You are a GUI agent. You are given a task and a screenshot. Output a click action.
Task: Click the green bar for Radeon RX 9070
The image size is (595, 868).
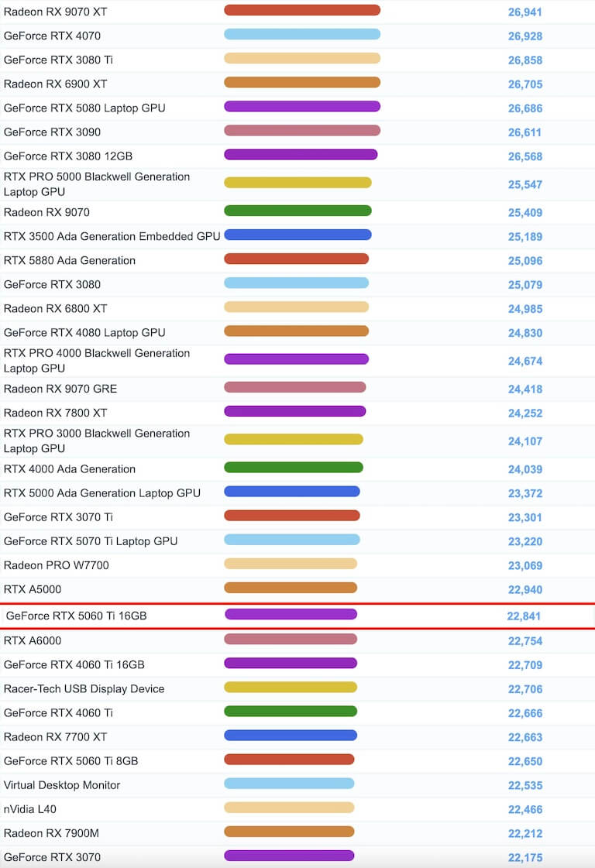[x=297, y=211]
